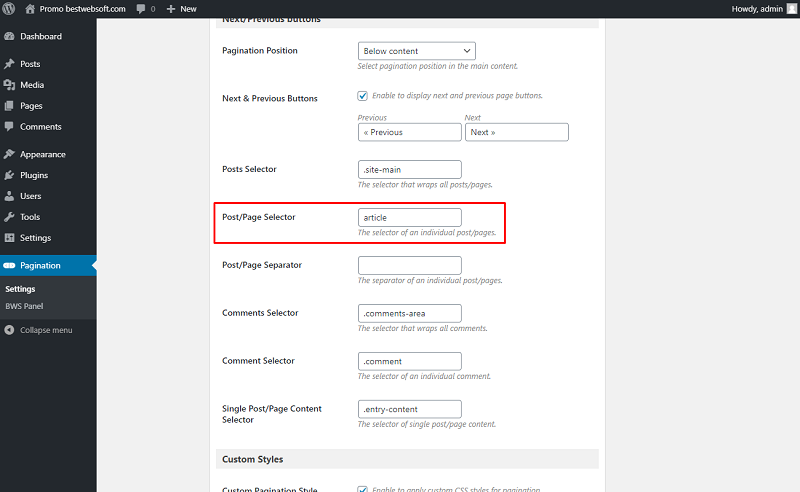Click the Comment Selector field with .comment
This screenshot has width=800, height=492.
click(410, 361)
